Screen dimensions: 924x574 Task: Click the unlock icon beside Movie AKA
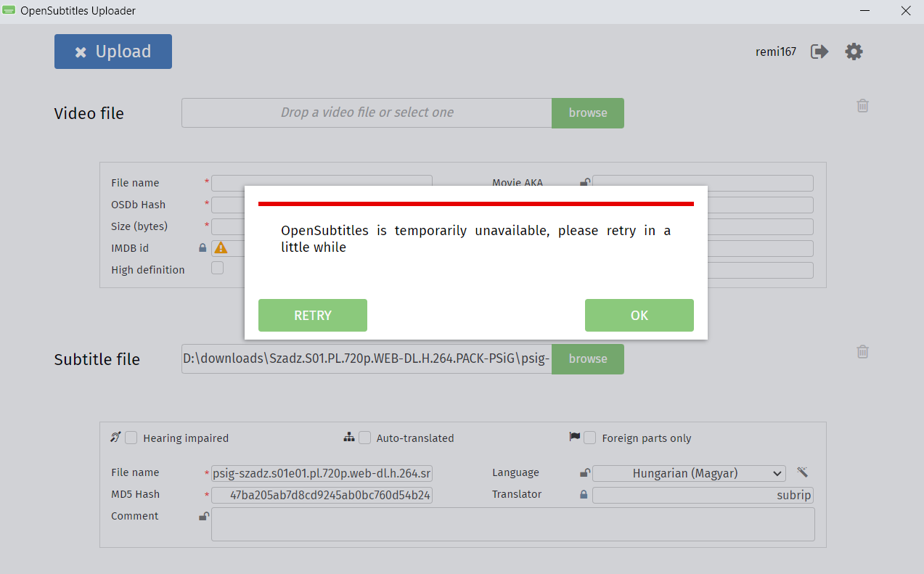pyautogui.click(x=584, y=183)
